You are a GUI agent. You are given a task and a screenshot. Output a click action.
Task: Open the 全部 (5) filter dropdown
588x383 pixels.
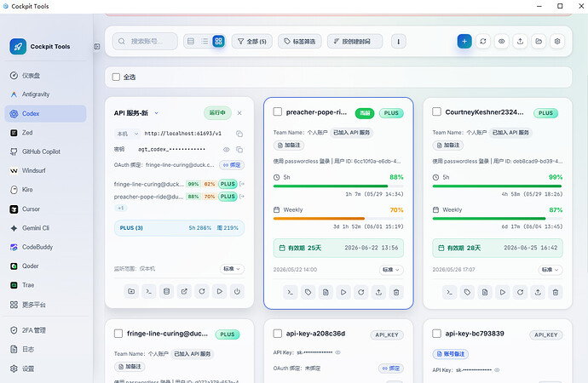252,41
